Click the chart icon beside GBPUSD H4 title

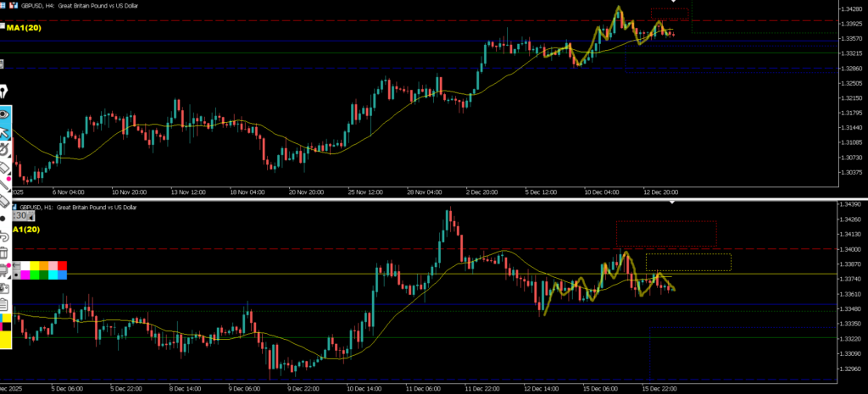12,6
